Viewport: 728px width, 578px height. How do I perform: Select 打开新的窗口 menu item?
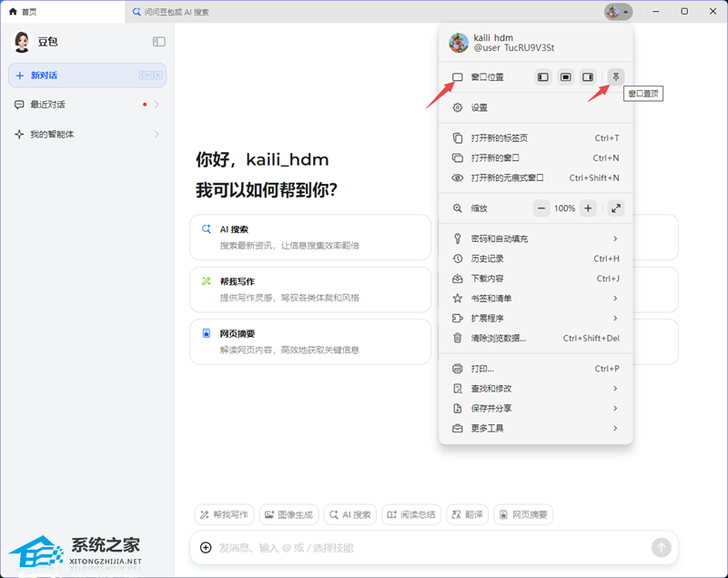click(x=536, y=157)
